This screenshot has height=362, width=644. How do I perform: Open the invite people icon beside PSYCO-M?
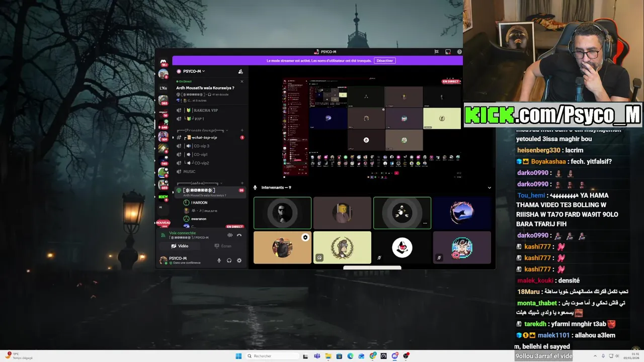(x=240, y=71)
